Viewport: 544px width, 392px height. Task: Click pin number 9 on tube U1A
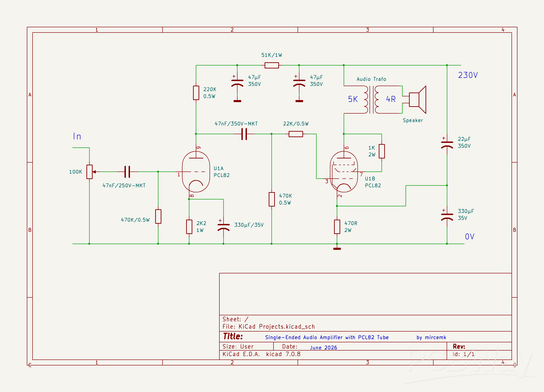pyautogui.click(x=199, y=148)
